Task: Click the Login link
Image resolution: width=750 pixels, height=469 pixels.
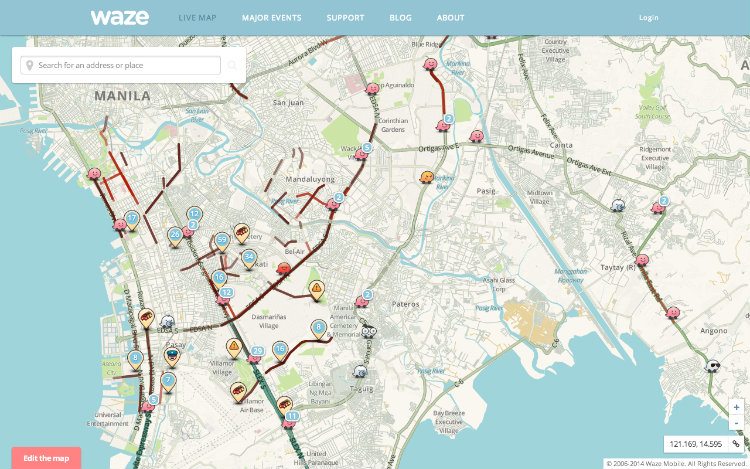Action: point(649,18)
